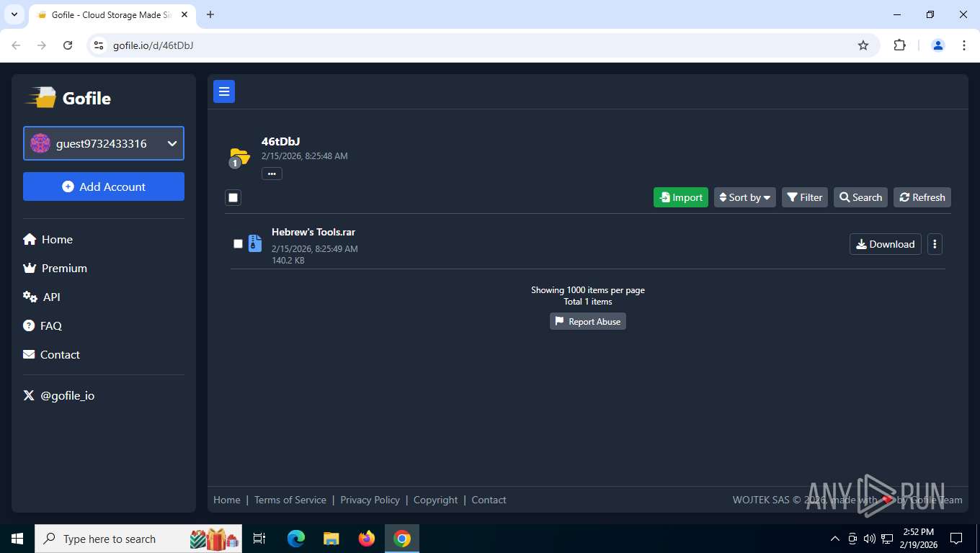The width and height of the screenshot is (980, 553).
Task: Click the address bar URL gofile.io/d/46tDbJ
Action: point(153,45)
